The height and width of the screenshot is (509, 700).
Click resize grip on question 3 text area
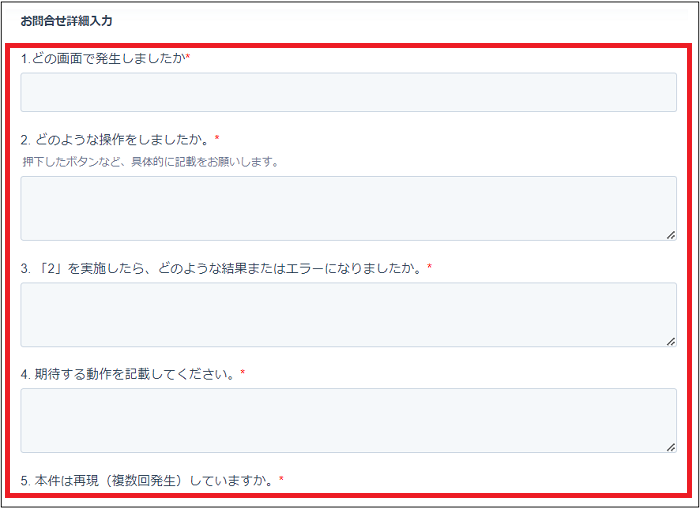pos(670,341)
